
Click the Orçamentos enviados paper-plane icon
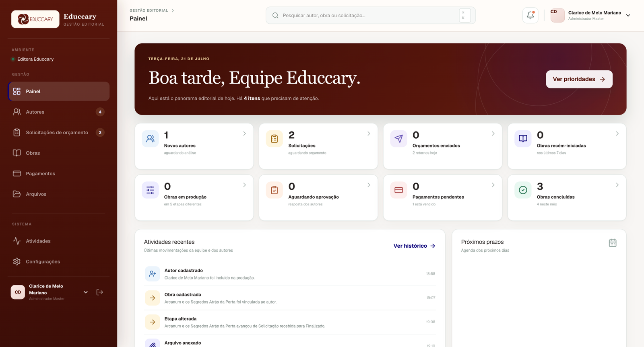[x=398, y=139]
